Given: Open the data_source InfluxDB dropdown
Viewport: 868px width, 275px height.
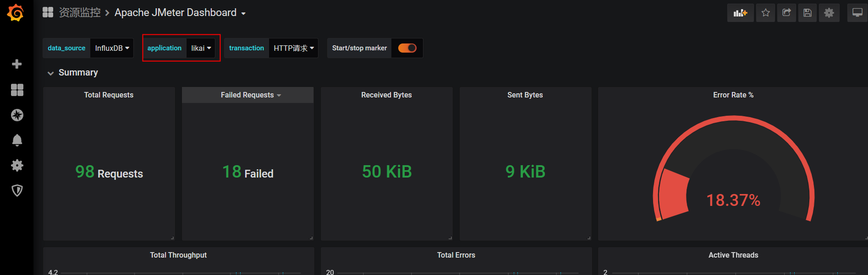Looking at the screenshot, I should 112,48.
